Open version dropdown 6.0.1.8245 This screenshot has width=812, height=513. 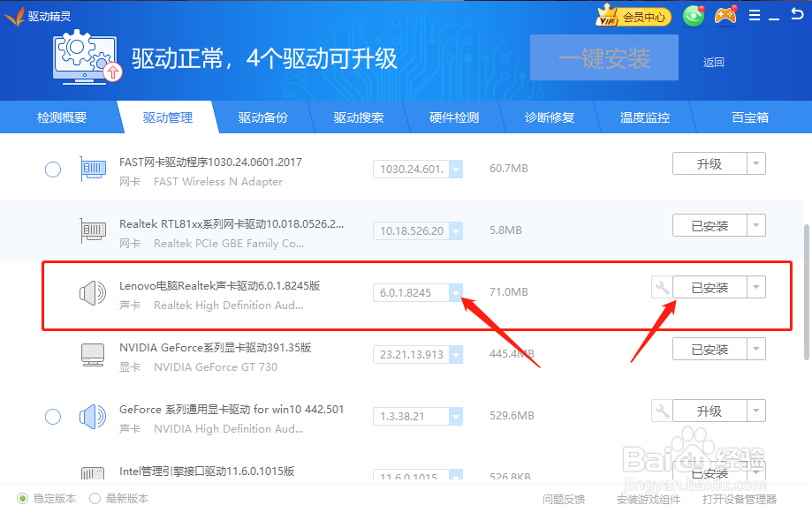[456, 292]
